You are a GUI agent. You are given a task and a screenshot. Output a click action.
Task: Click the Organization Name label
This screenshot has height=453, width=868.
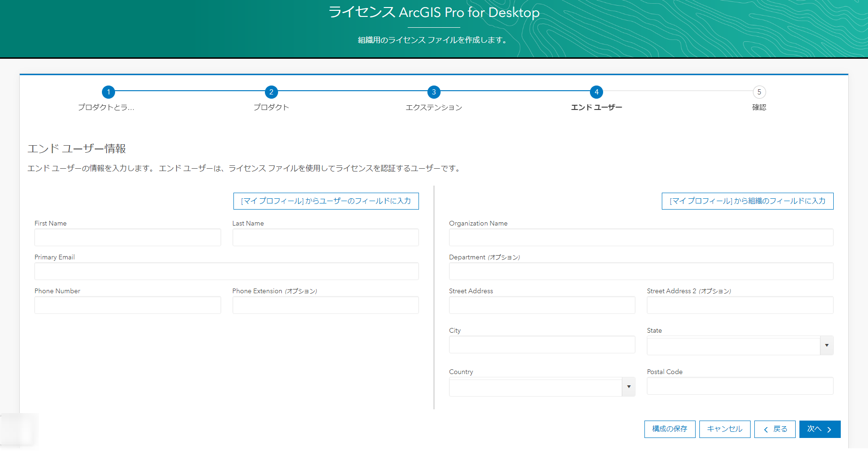[478, 223]
